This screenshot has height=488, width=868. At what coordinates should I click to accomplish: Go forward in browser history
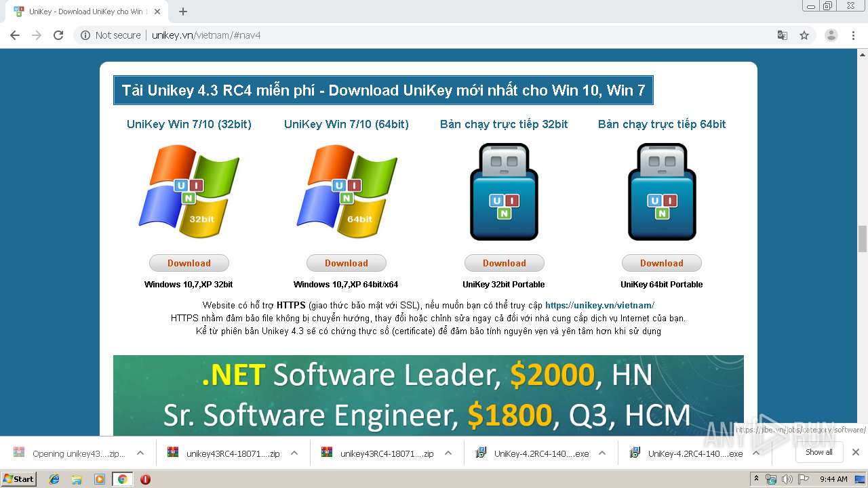37,35
